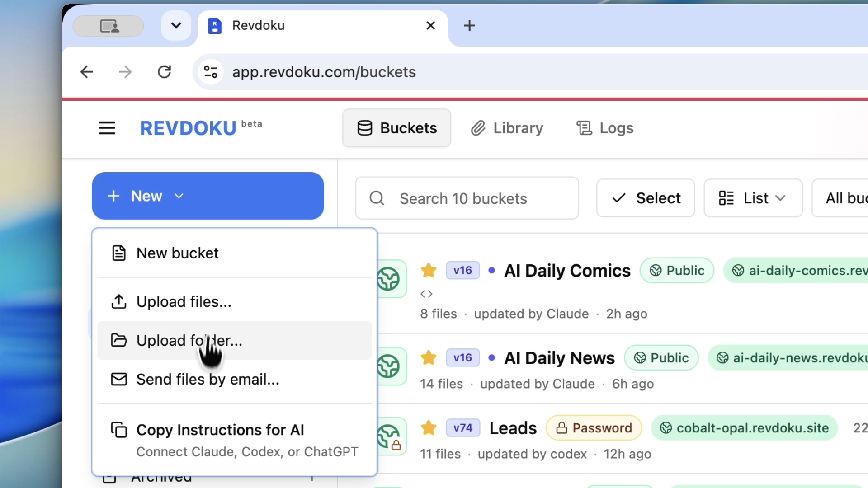868x488 pixels.
Task: Click the folder icon beside Upload folder
Action: click(x=119, y=340)
